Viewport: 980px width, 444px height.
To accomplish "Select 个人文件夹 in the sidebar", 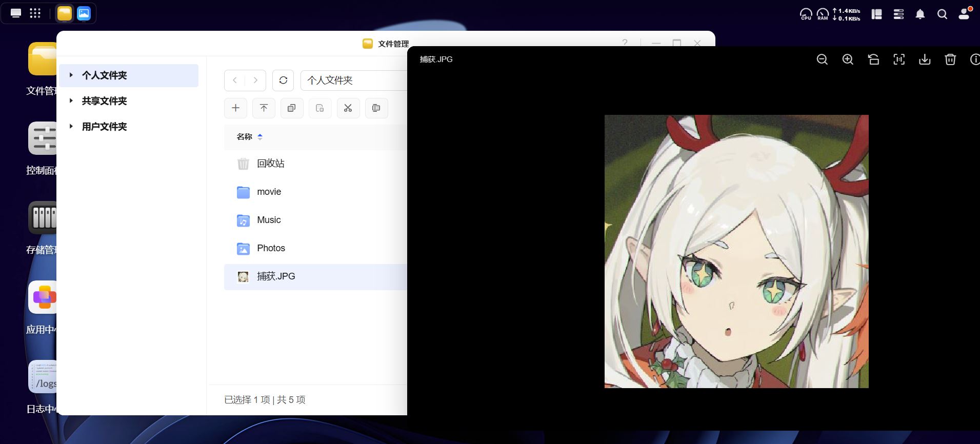I will (129, 75).
